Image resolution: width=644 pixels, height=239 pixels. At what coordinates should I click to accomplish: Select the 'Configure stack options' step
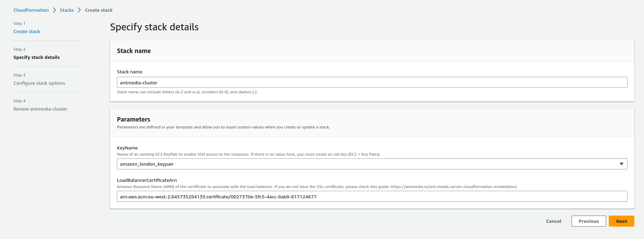39,83
